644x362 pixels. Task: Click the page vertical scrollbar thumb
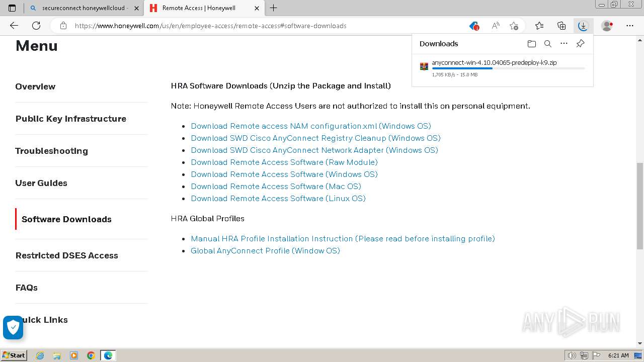(639, 206)
